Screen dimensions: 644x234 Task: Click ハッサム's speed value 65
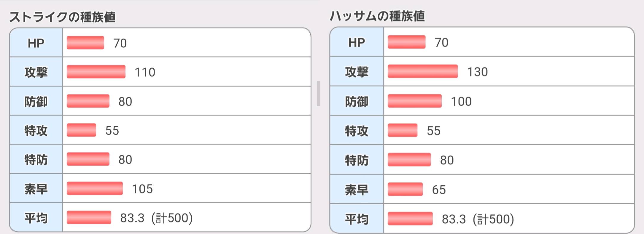[439, 190]
